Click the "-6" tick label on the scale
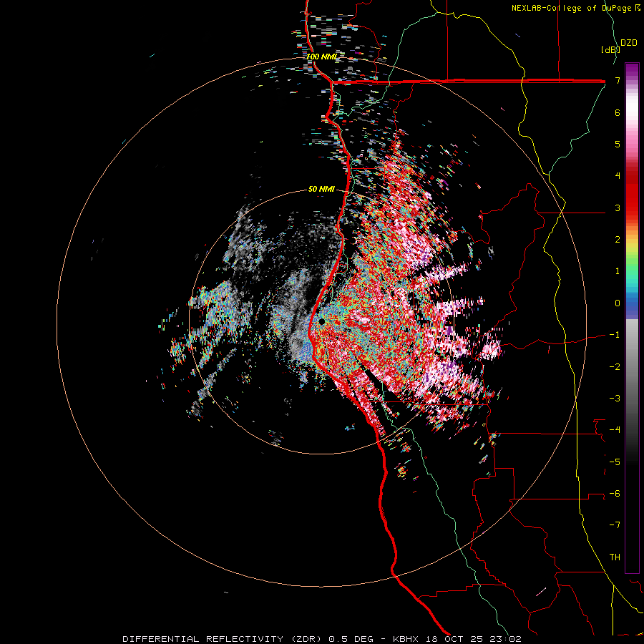Image resolution: width=644 pixels, height=644 pixels. coord(615,494)
